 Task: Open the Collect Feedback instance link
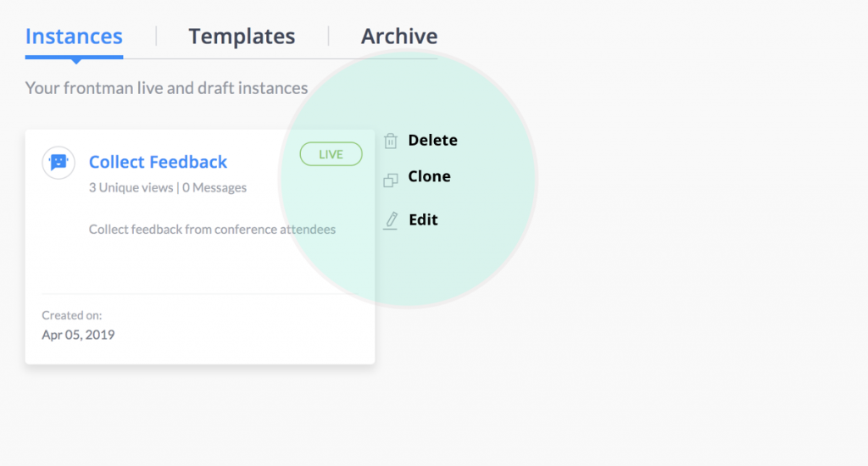(158, 162)
